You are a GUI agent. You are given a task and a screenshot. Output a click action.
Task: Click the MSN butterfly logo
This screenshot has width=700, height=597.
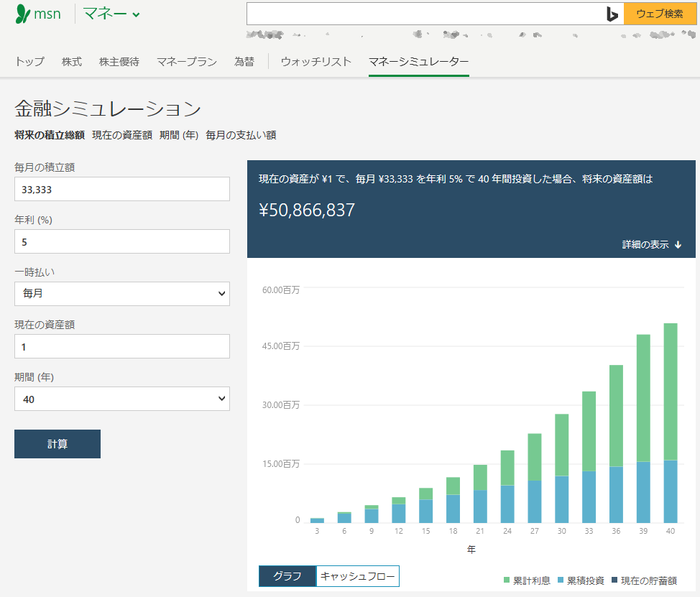(x=23, y=14)
